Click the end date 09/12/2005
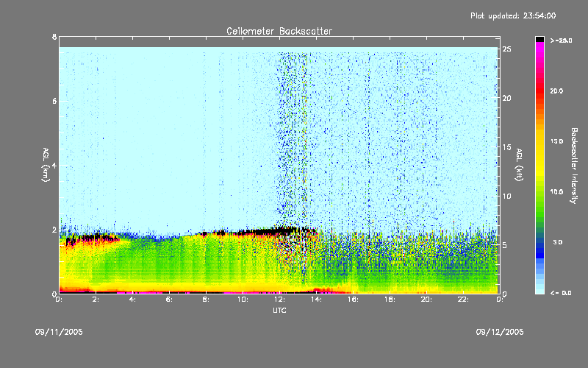This screenshot has width=588, height=368. [500, 332]
